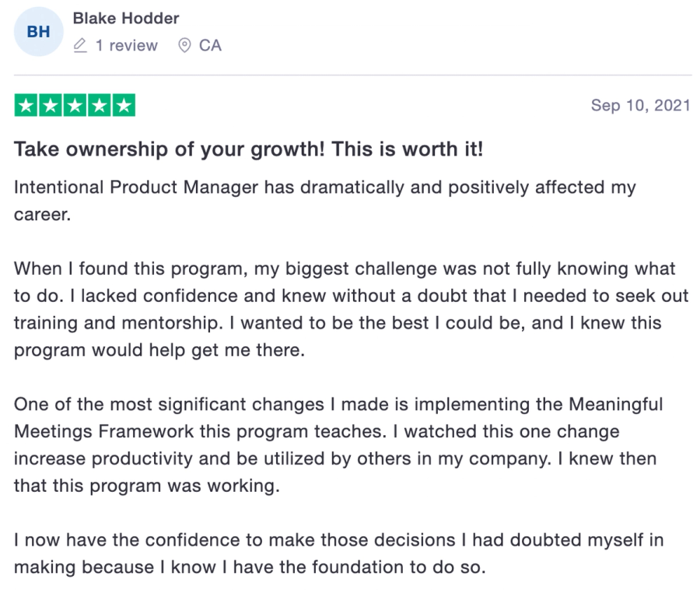This screenshot has height=590, width=700.
Task: Select the first star in the rating
Action: [24, 104]
